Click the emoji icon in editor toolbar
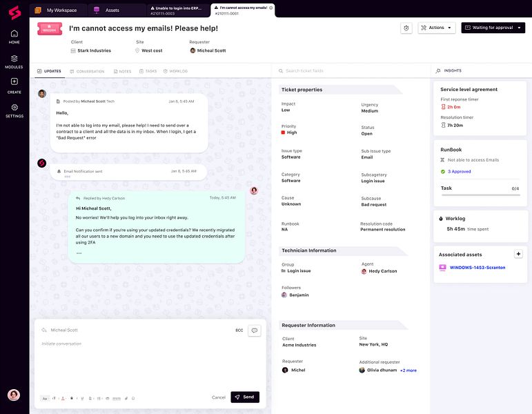This screenshot has height=414, width=532. pos(133,398)
